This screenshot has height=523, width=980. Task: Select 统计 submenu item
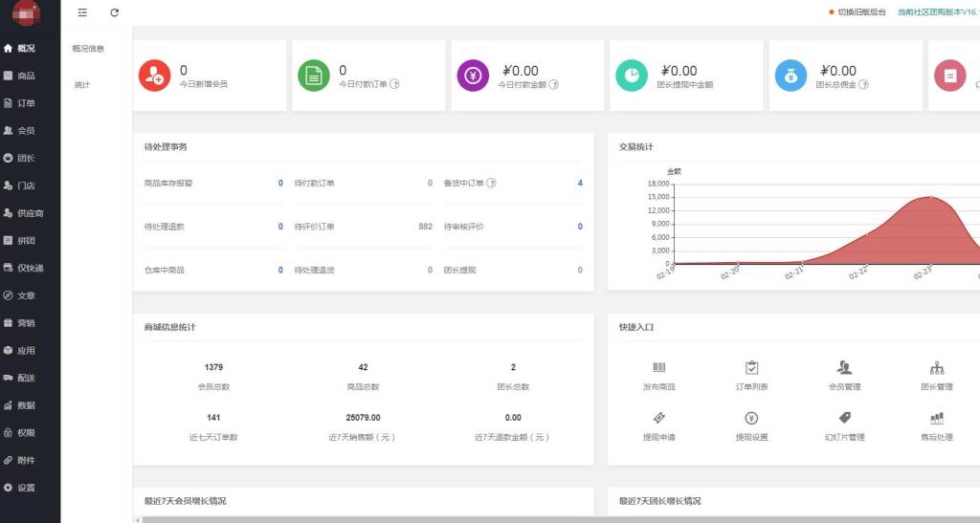tap(82, 85)
